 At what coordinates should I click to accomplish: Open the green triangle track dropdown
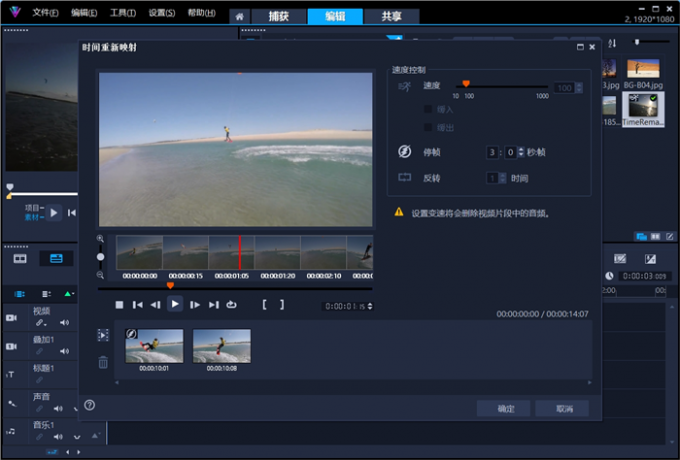69,294
